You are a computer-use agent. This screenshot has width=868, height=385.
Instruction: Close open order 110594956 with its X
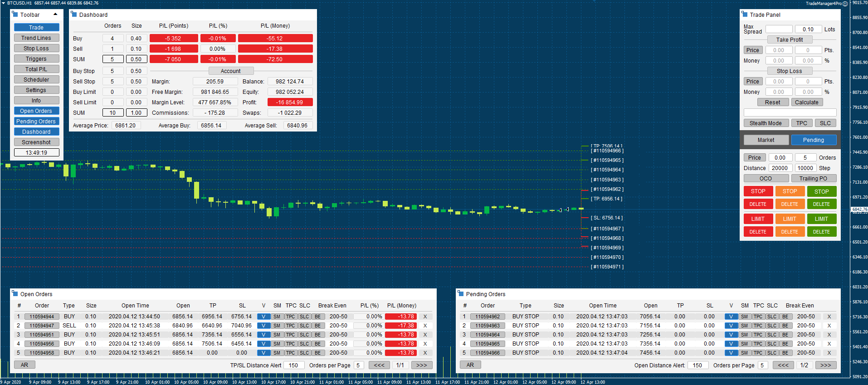click(x=425, y=344)
